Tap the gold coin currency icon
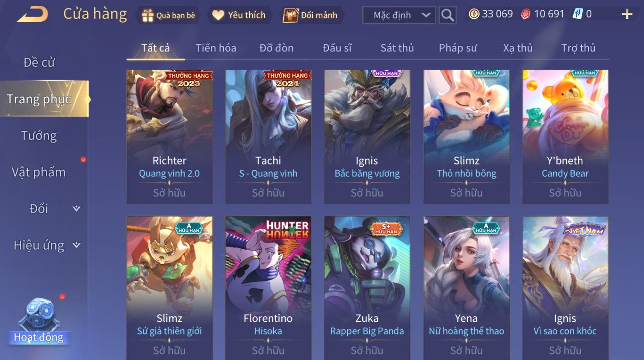The image size is (644, 360). coord(474,14)
